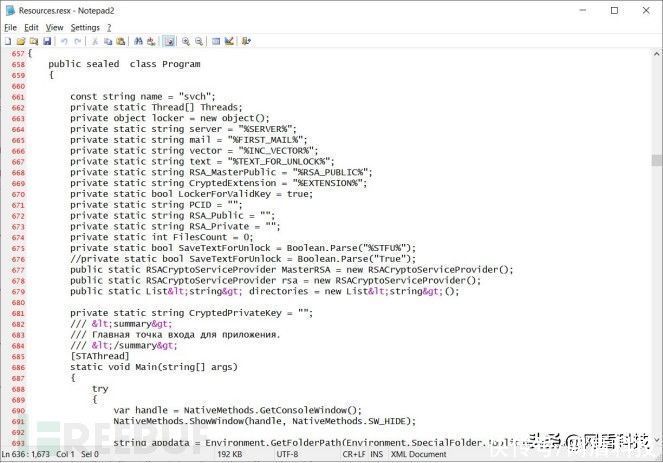Open Find with the binoculars icon
The height and width of the screenshot is (463, 663).
138,41
